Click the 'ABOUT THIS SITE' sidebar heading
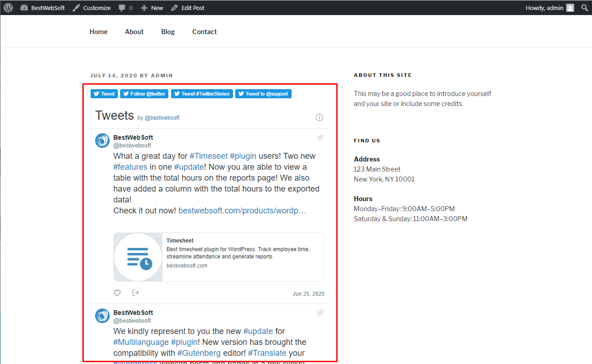592x364 pixels. point(383,76)
